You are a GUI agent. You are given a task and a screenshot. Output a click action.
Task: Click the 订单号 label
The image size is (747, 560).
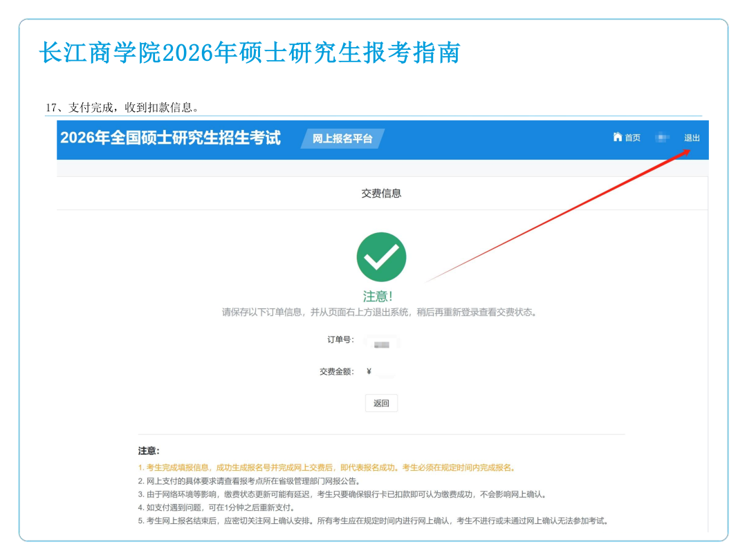340,340
